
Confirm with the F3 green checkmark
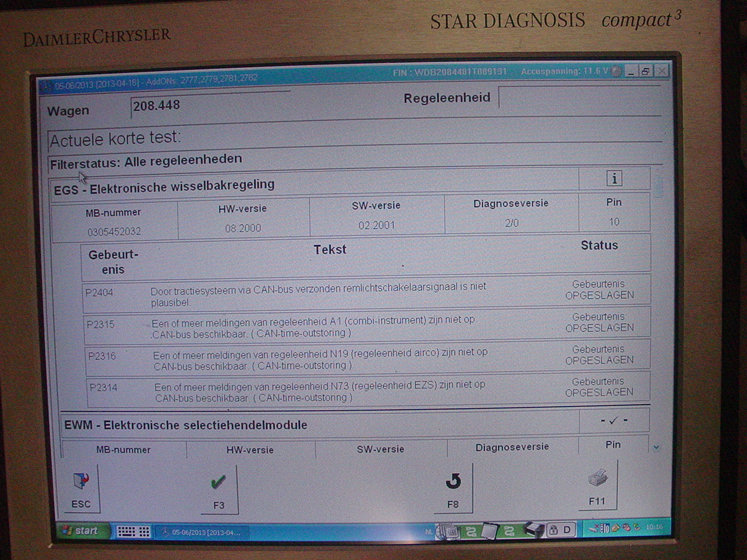pyautogui.click(x=219, y=489)
